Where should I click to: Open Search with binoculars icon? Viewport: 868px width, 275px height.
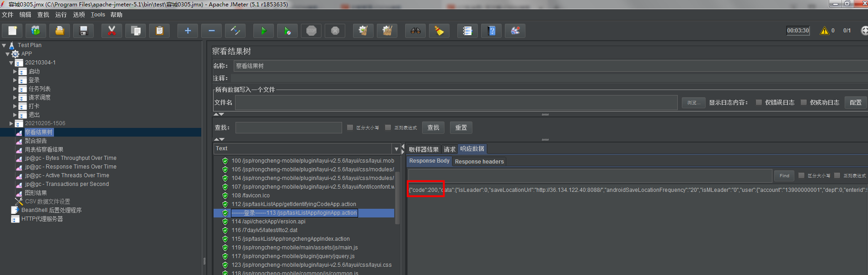[x=415, y=31]
